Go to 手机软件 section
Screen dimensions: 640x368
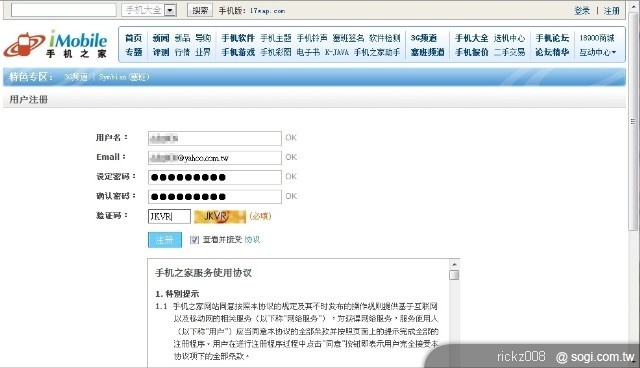[238, 38]
